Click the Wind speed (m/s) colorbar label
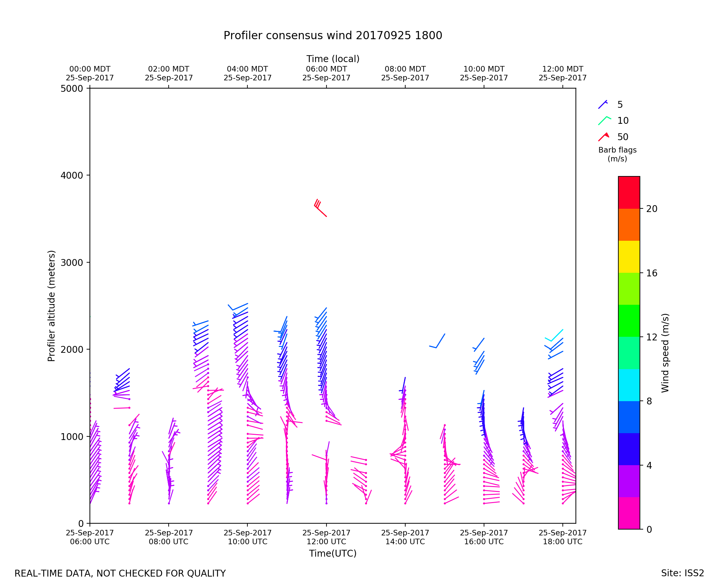 click(x=665, y=353)
